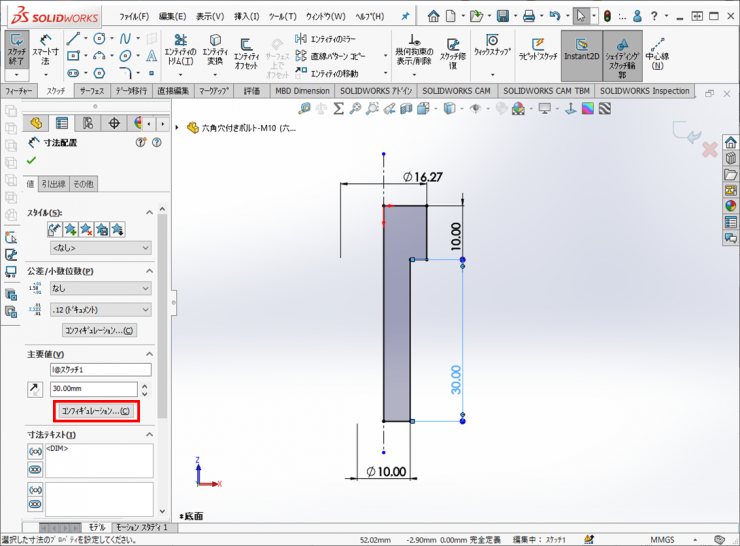Open the <なし> style dropdown
Image resolution: width=740 pixels, height=546 pixels.
tap(99, 248)
